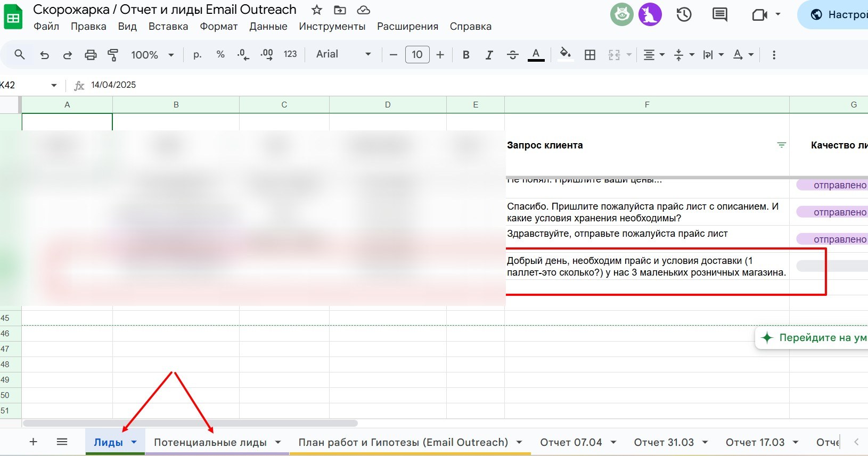The height and width of the screenshot is (456, 868).
Task: Open the Отчет 07.04 sheet tab
Action: point(571,442)
